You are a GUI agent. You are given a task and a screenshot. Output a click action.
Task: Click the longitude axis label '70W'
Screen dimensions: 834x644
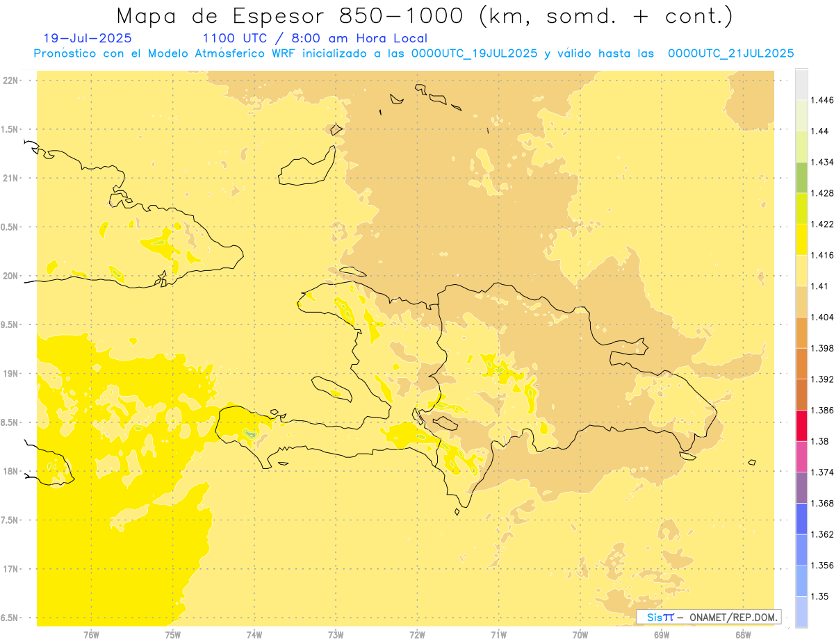(x=580, y=634)
